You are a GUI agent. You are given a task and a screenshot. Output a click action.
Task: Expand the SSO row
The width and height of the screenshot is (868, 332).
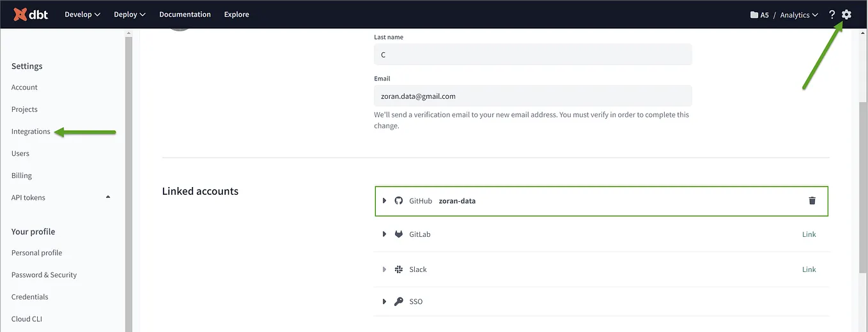pyautogui.click(x=384, y=301)
